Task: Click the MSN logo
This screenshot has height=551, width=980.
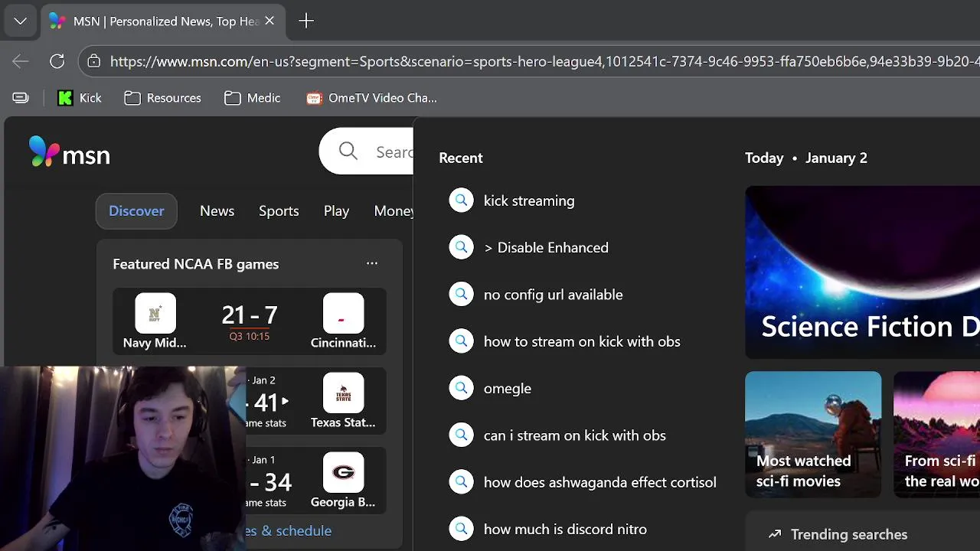Action: [70, 152]
